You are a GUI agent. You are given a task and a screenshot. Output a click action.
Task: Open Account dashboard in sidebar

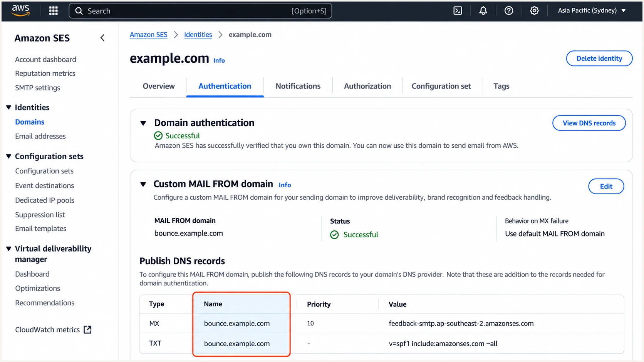[x=45, y=60]
